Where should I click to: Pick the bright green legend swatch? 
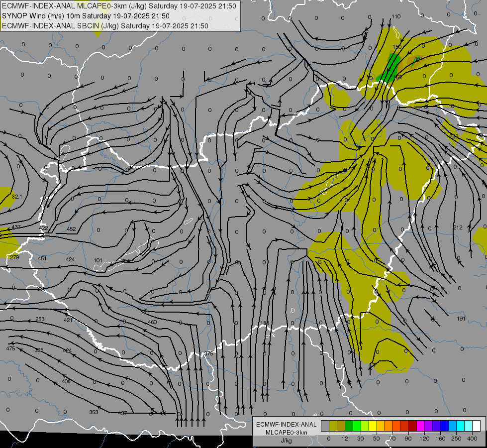[357, 426]
